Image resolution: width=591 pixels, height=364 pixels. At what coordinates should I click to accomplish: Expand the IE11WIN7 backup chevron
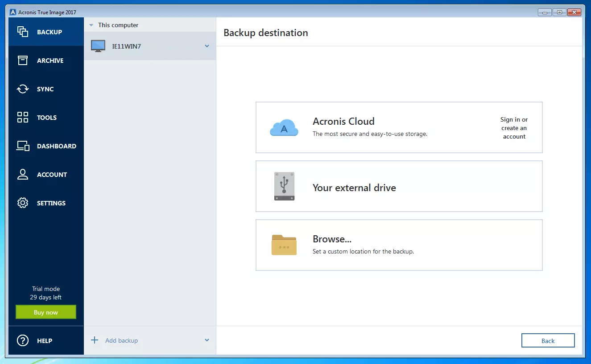coord(207,46)
